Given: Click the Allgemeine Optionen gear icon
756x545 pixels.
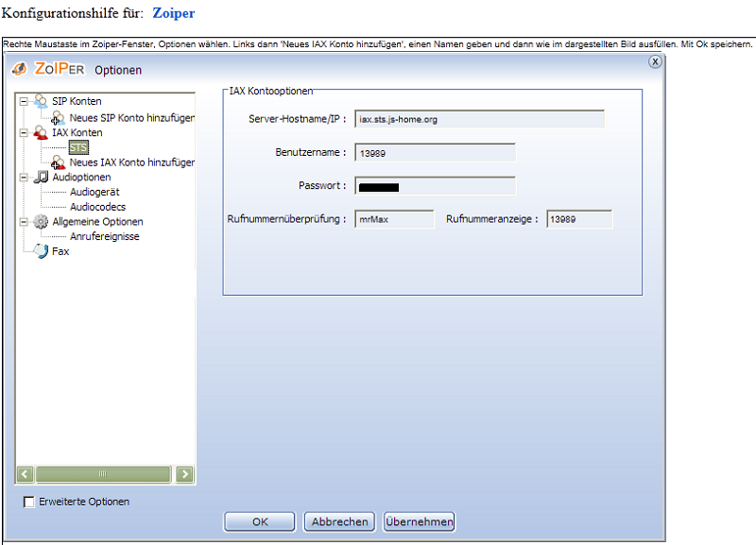Looking at the screenshot, I should (41, 222).
